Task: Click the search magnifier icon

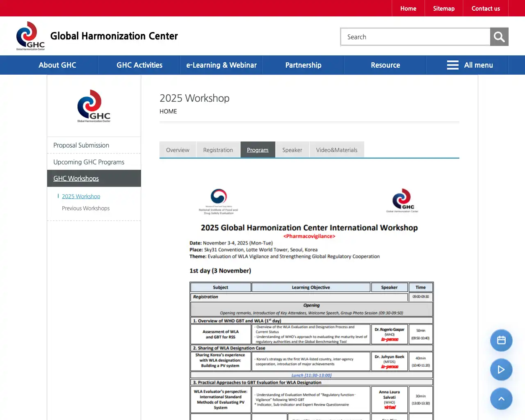Action: click(499, 37)
